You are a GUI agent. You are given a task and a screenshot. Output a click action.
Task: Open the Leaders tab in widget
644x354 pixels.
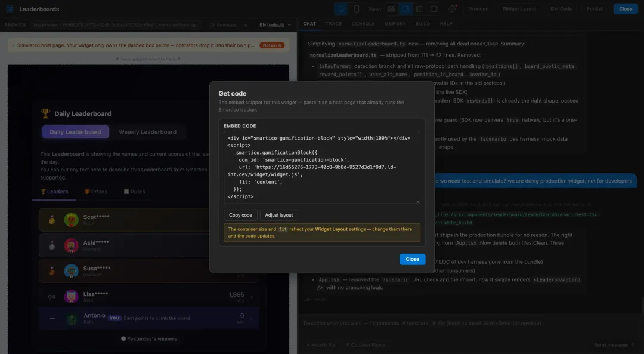(54, 192)
